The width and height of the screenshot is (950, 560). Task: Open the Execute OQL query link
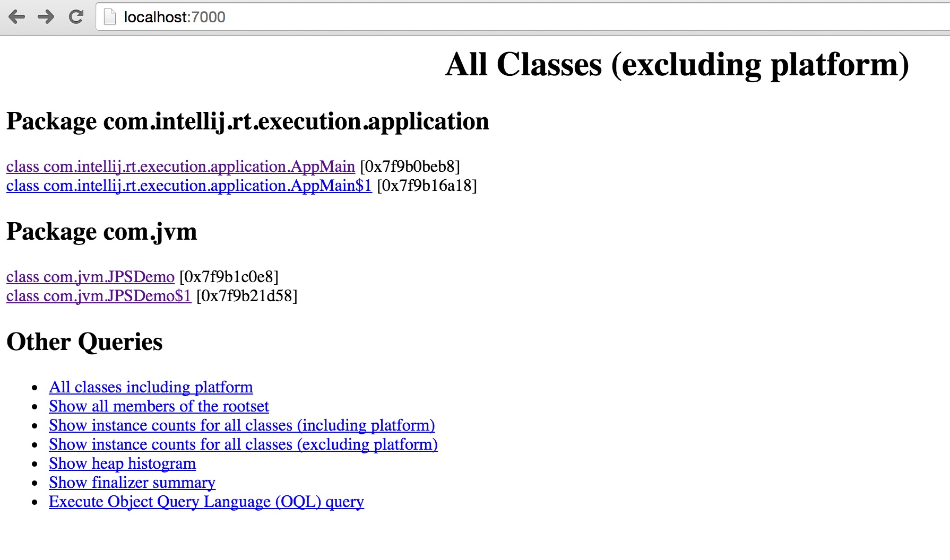tap(206, 502)
